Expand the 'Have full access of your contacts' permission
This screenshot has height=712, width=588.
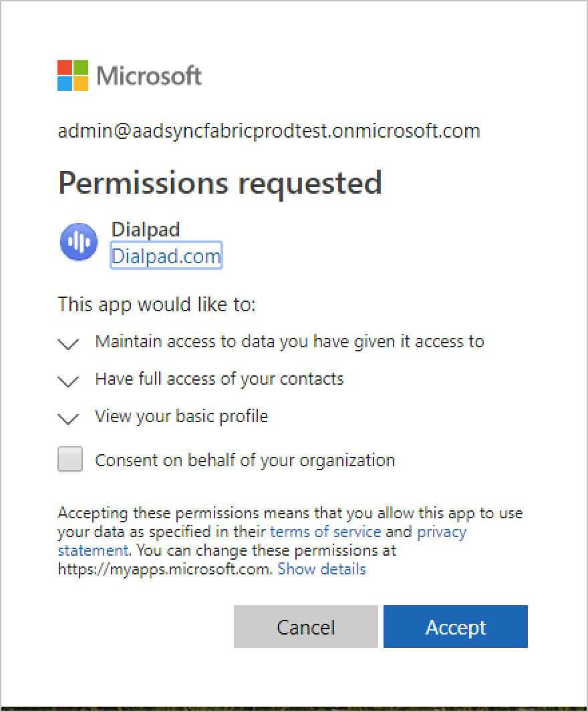point(68,380)
